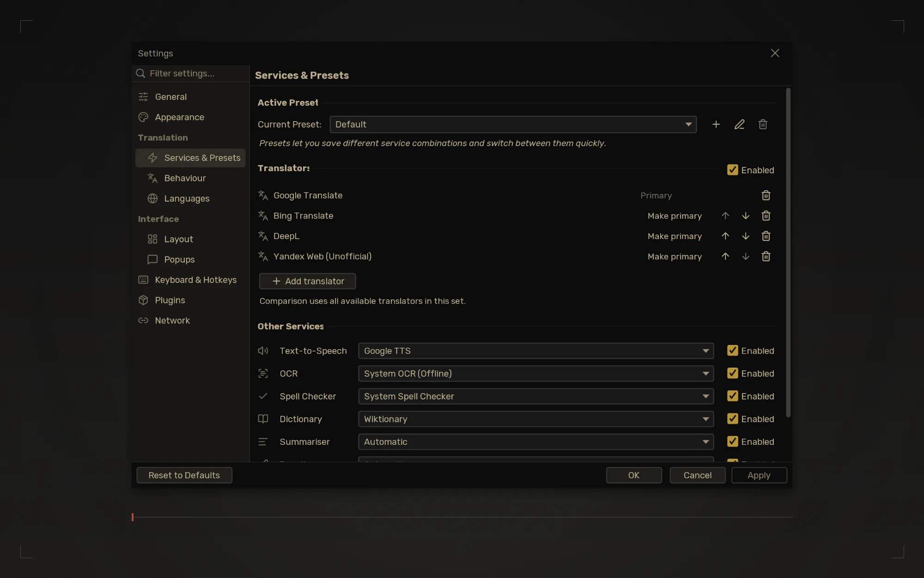Go to Appearance settings
Image resolution: width=924 pixels, height=578 pixels.
coord(190,117)
